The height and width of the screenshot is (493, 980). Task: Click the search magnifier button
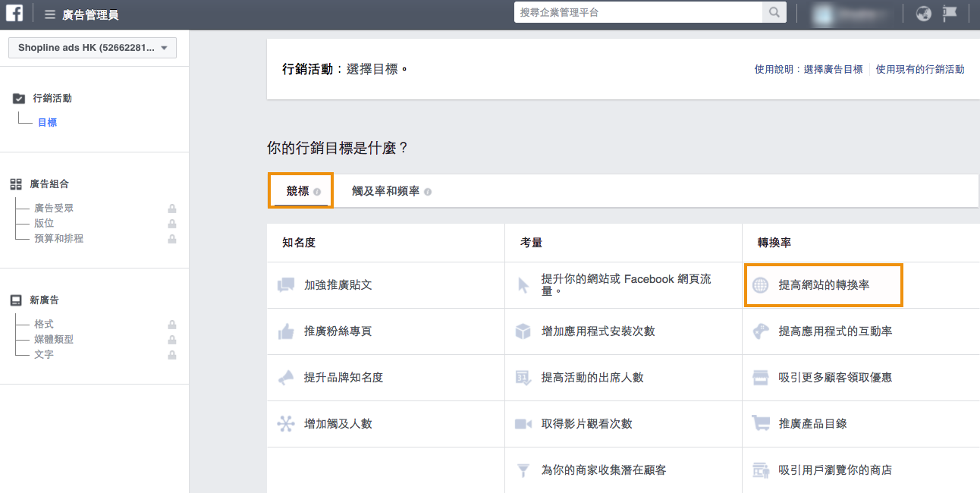click(x=774, y=12)
